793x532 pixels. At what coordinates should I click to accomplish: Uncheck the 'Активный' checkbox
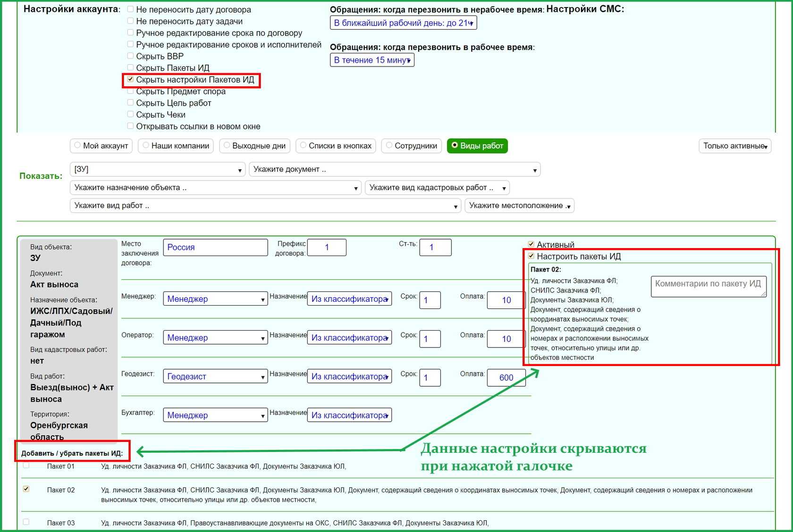(x=531, y=244)
